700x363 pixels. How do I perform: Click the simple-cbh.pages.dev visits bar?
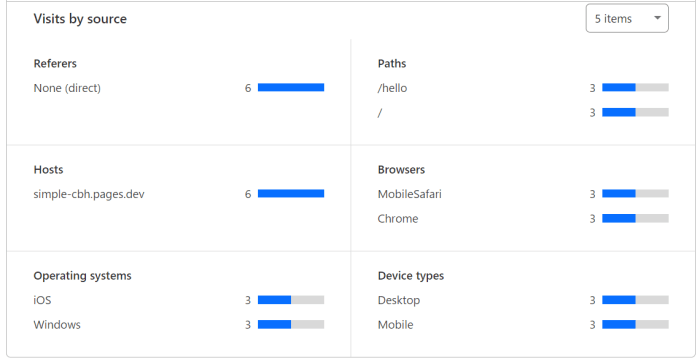point(291,194)
